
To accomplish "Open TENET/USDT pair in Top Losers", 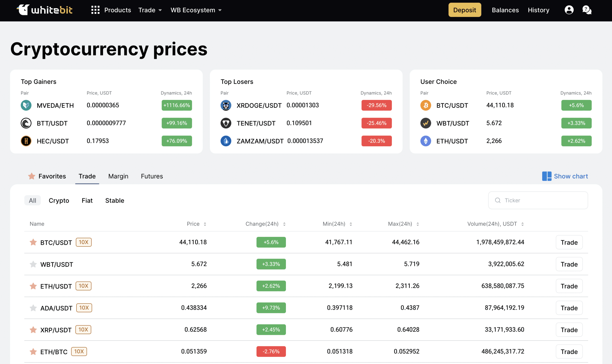I will pos(256,123).
